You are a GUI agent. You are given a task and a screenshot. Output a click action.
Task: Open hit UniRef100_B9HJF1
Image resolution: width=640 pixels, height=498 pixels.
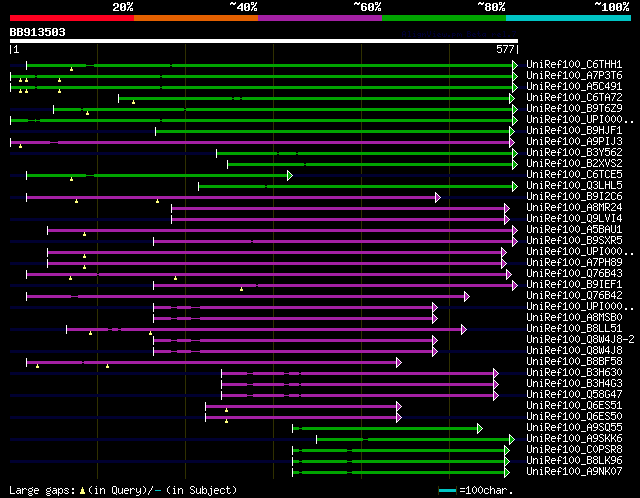(574, 131)
